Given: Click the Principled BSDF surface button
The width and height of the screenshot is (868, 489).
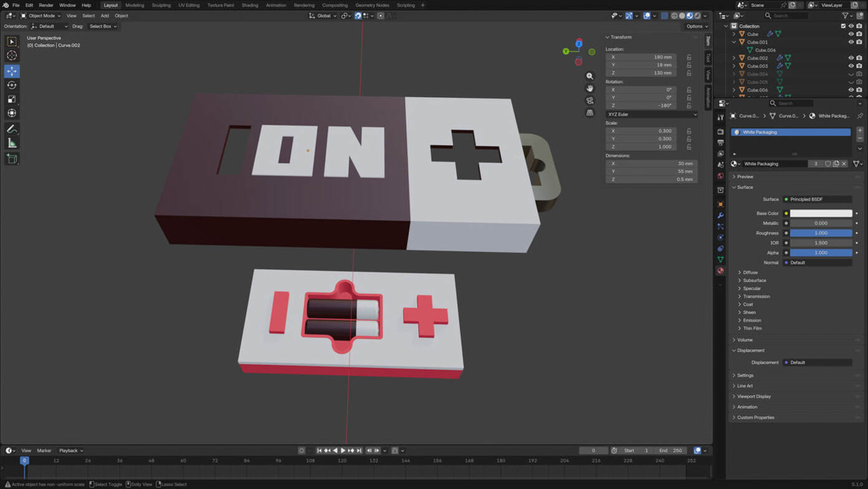Looking at the screenshot, I should coord(819,200).
